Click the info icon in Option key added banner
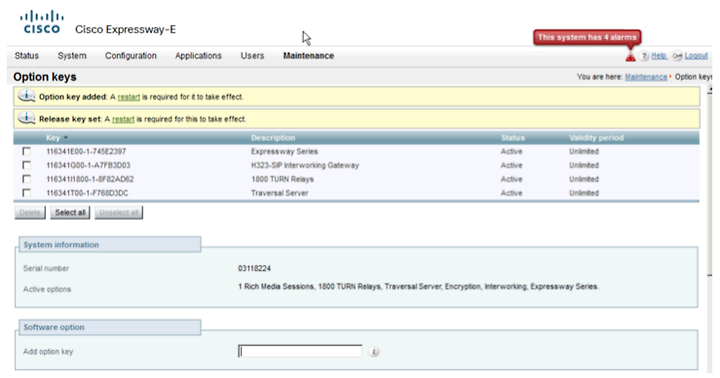Viewport: 720px width, 378px height. 27,96
